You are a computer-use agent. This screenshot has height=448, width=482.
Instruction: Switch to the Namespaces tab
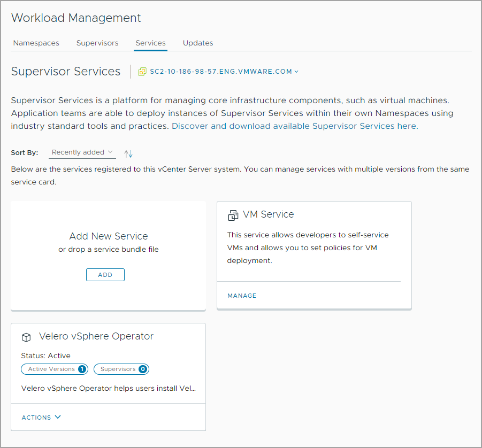[36, 43]
